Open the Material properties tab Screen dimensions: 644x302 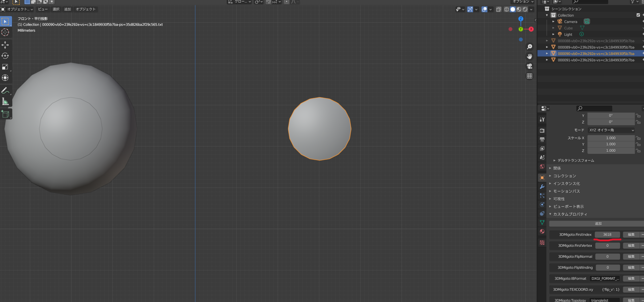pyautogui.click(x=542, y=232)
